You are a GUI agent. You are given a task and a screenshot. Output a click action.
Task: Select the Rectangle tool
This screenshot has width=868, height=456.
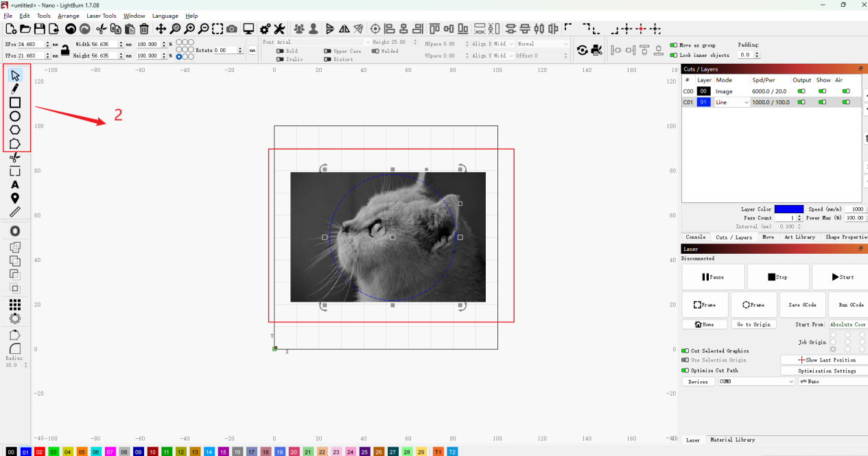pos(14,102)
